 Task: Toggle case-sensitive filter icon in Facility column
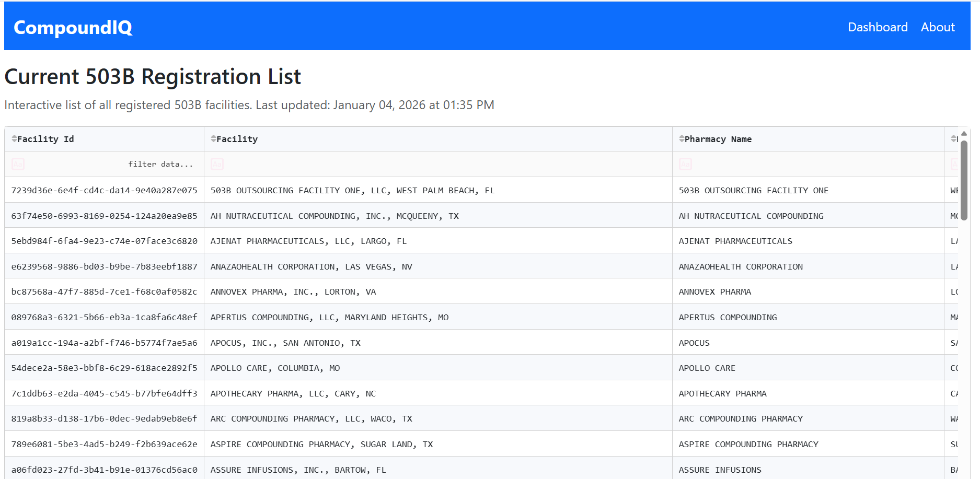[217, 164]
